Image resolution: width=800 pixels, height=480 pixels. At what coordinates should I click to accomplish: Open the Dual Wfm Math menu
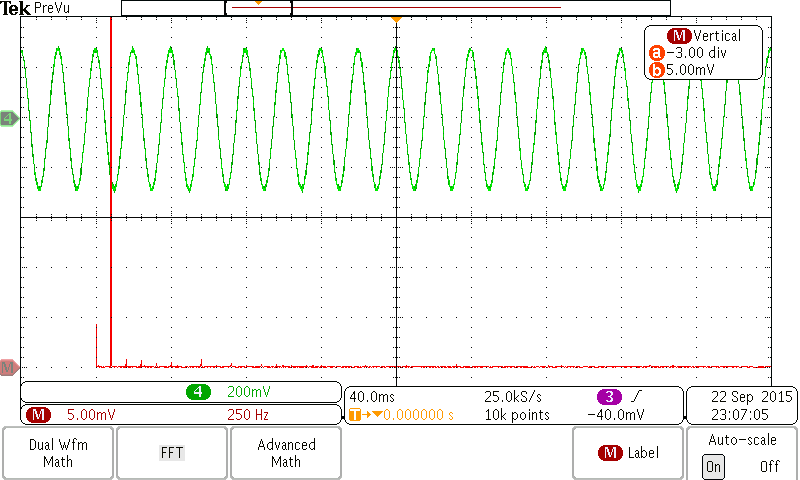(x=58, y=453)
